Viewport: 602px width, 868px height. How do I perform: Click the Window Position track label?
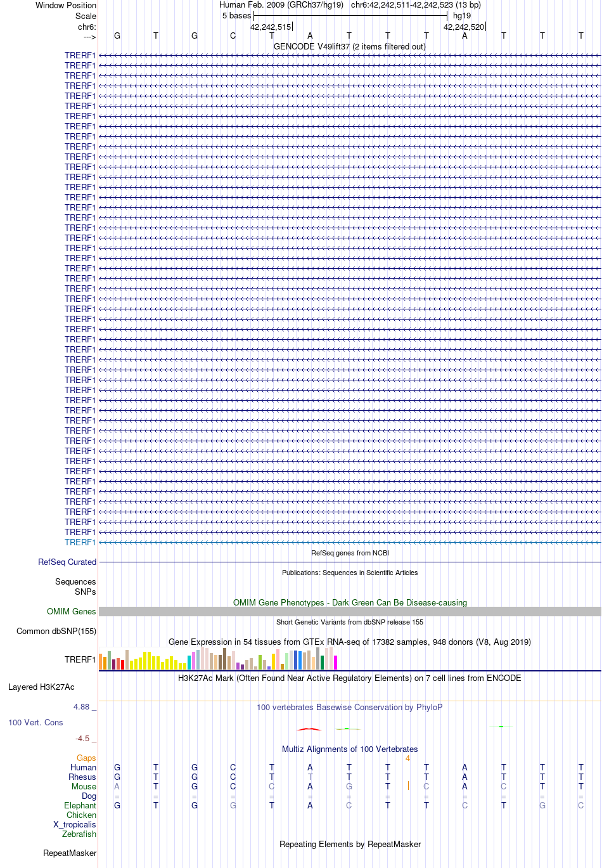(x=66, y=5)
